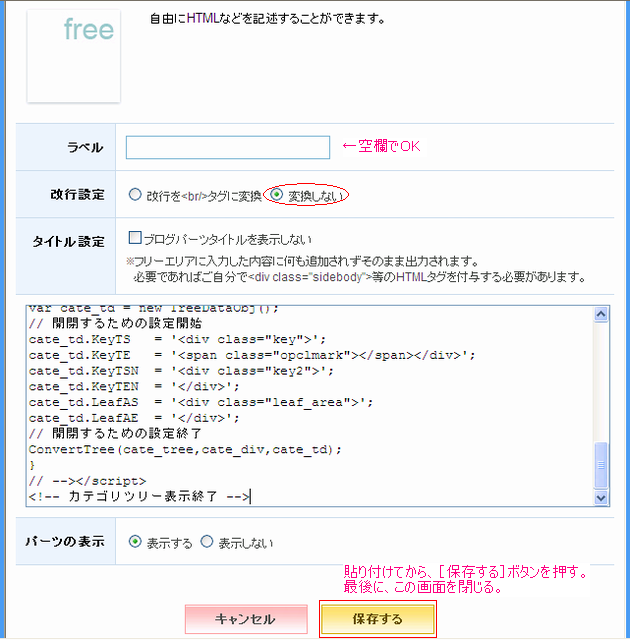This screenshot has height=640, width=630.
Task: Click the free parts thumbnail image
Action: point(74,56)
